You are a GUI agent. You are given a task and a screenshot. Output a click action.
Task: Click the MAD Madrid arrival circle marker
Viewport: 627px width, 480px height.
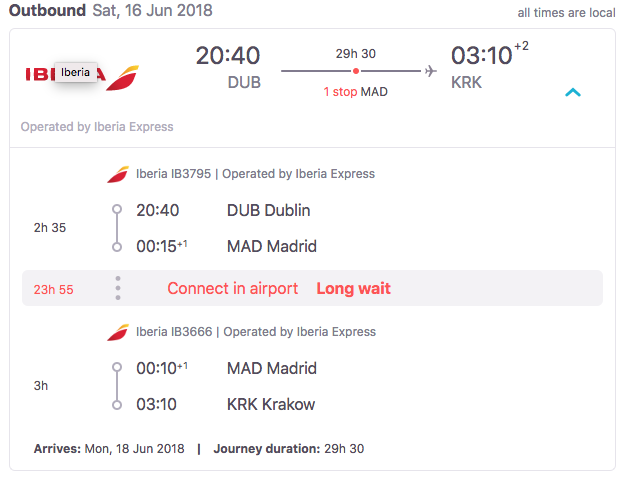click(117, 247)
